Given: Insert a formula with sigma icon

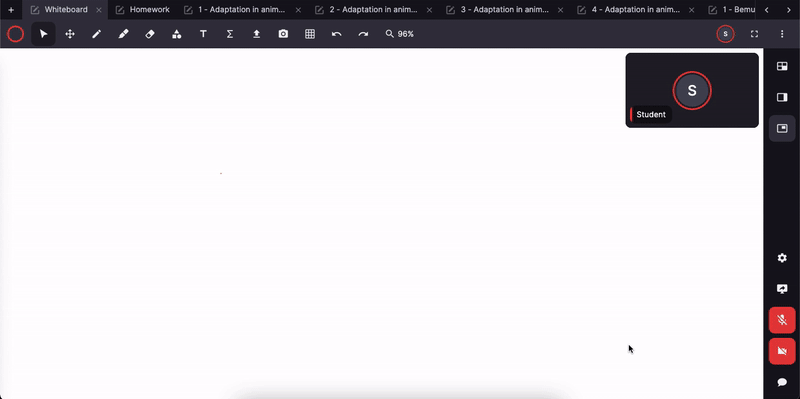Looking at the screenshot, I should click(230, 34).
